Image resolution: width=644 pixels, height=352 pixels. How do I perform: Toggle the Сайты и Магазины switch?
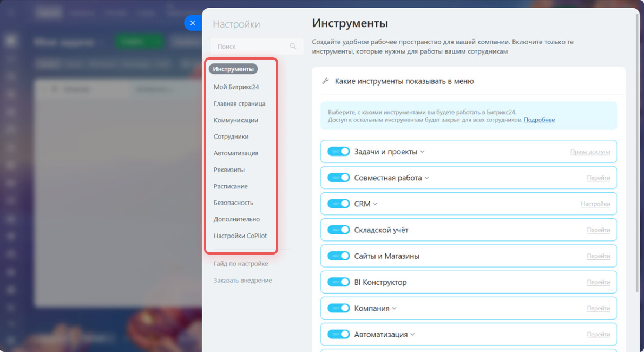[338, 256]
